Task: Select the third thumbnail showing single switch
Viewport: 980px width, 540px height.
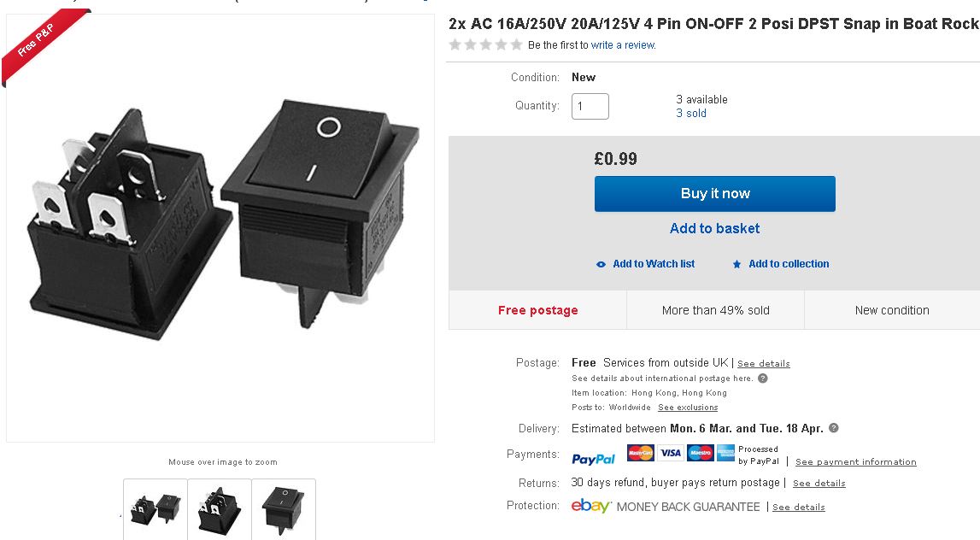Action: 284,510
